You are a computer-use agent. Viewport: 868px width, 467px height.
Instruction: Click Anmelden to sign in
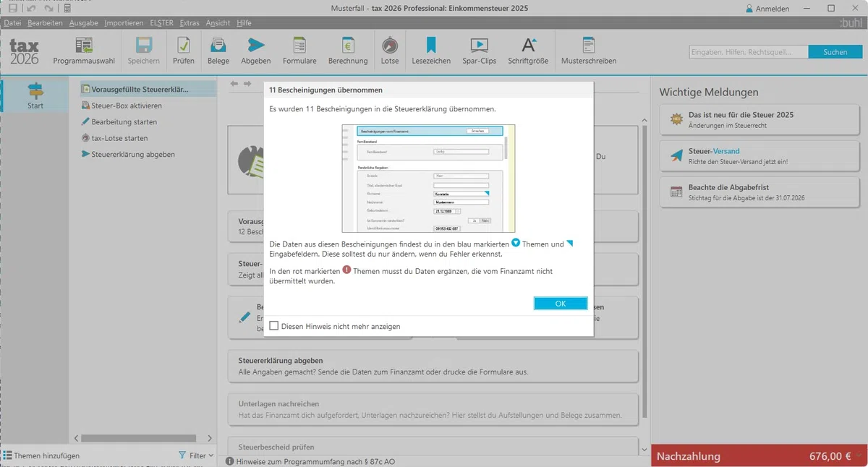767,9
